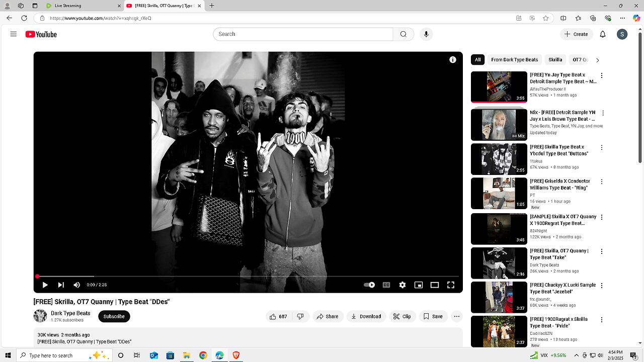The width and height of the screenshot is (644, 362).
Task: Open options for the "Buttons" type beat
Action: pyautogui.click(x=602, y=148)
